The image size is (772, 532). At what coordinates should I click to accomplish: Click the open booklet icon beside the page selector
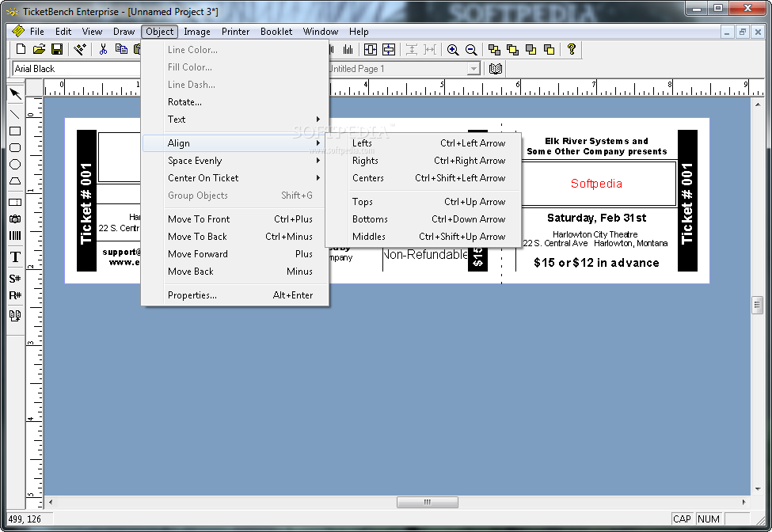coord(496,68)
